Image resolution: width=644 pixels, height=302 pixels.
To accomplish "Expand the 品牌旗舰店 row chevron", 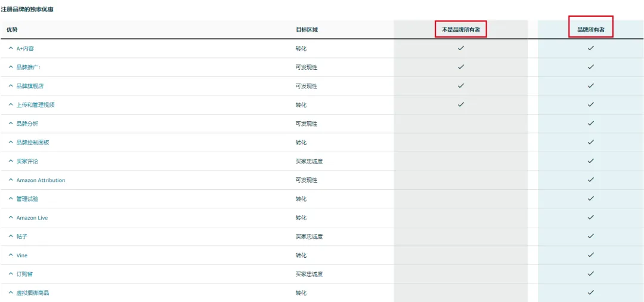I will tap(11, 86).
